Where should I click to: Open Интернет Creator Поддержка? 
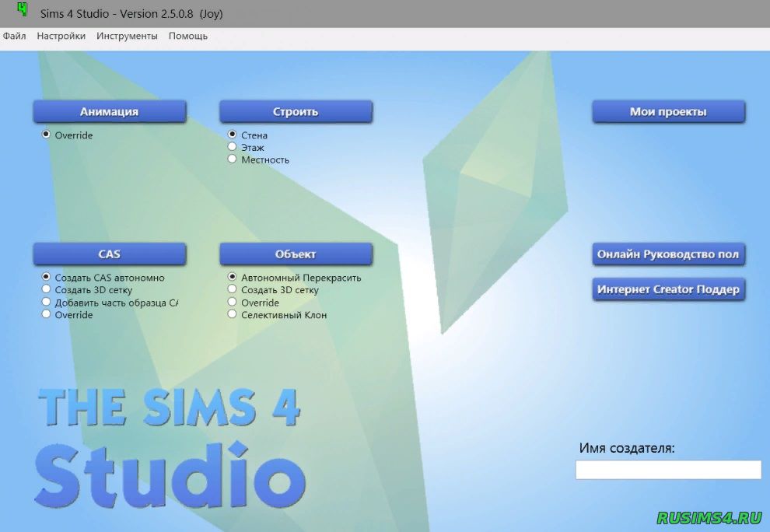pos(667,289)
